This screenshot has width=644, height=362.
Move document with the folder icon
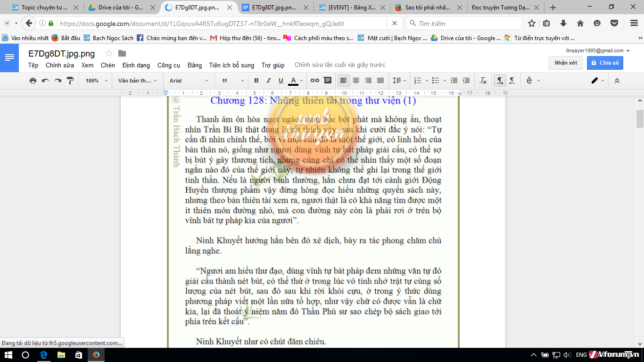tap(122, 53)
